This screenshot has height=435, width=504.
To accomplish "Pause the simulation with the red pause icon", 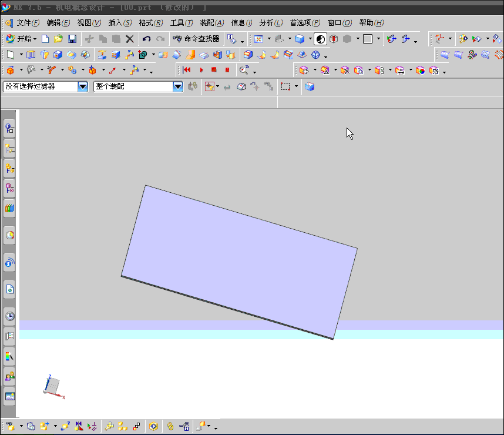I will [227, 70].
